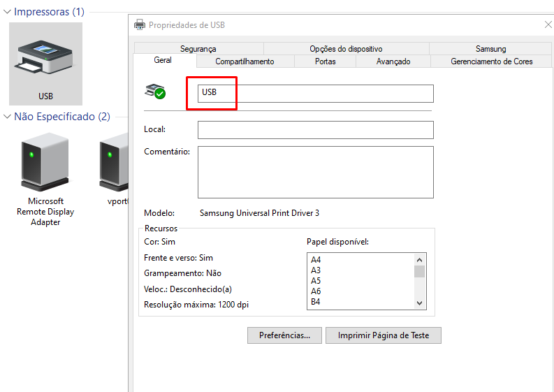Image resolution: width=554 pixels, height=392 pixels.
Task: Click in the Local text field
Action: click(315, 130)
